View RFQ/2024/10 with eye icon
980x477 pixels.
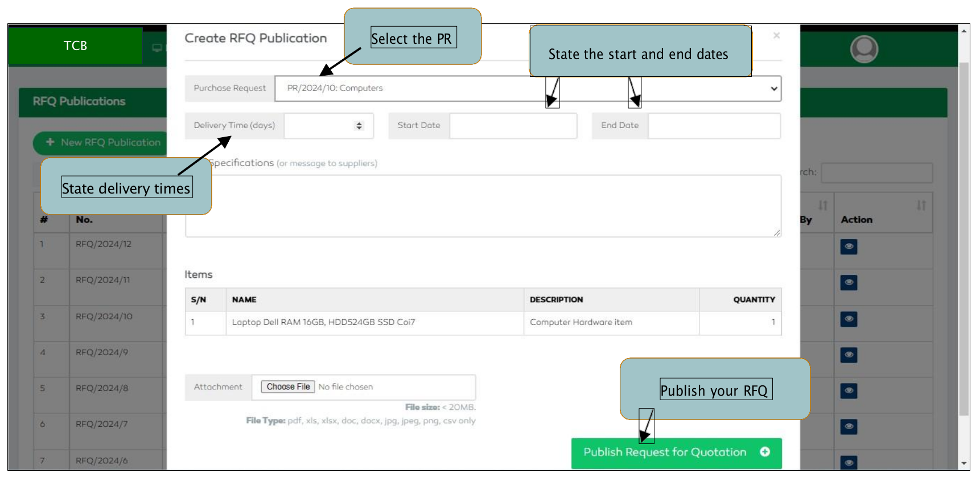849,319
